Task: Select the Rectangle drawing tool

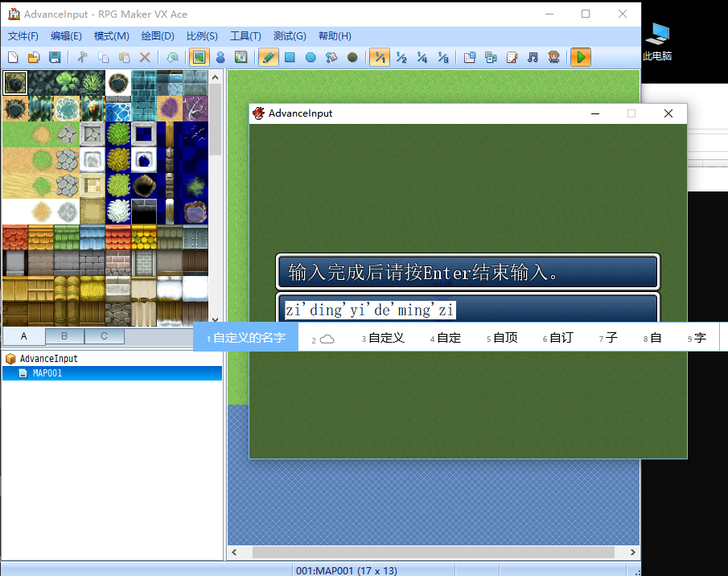Action: 290,57
